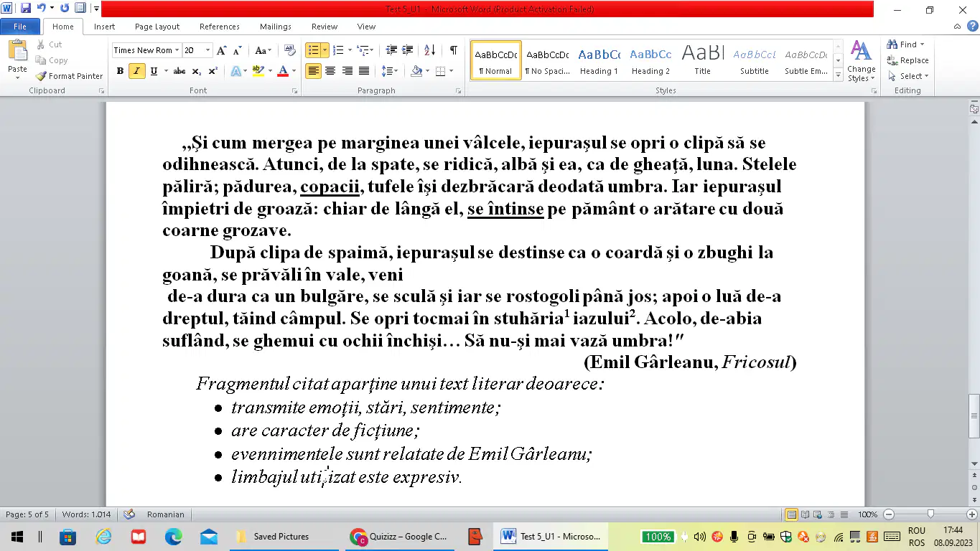Switch to the Review tab

coord(325,27)
